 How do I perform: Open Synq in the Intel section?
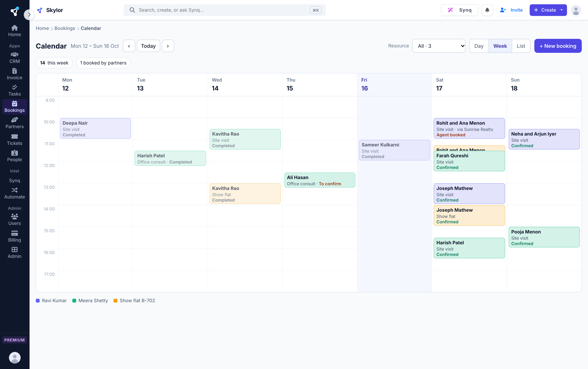point(14,180)
